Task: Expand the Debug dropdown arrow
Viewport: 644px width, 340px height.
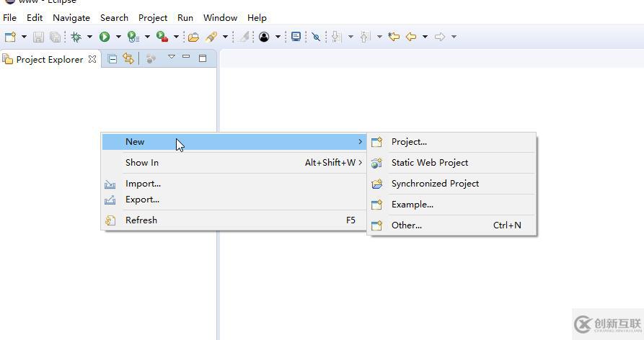Action: pos(89,37)
